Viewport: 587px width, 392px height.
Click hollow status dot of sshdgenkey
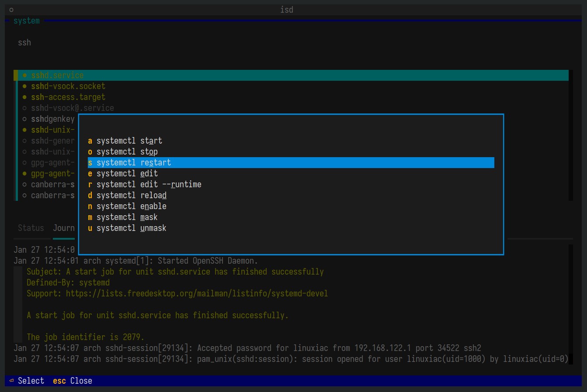point(24,119)
